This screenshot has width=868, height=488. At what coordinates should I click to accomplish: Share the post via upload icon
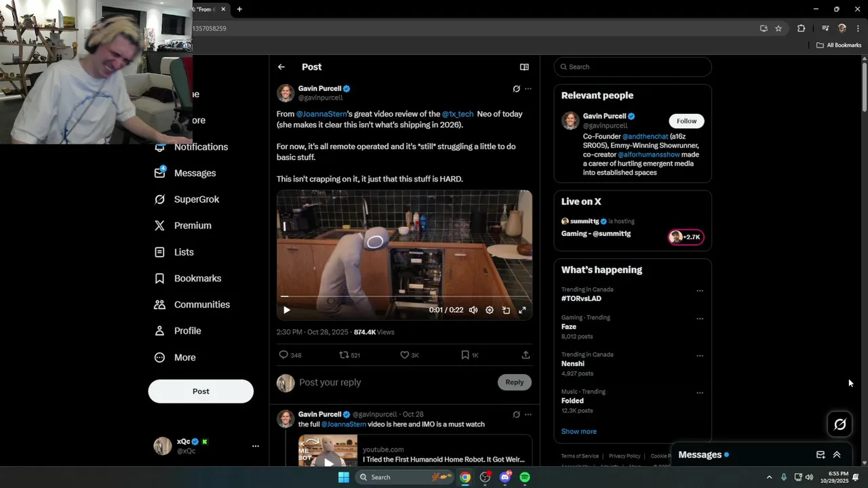(x=526, y=355)
